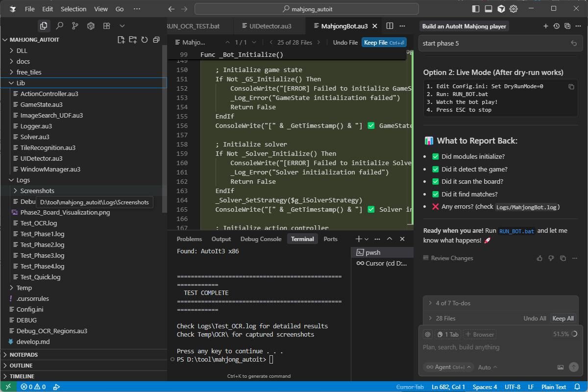Start a new chat with plus icon
Image resolution: width=588 pixels, height=392 pixels.
[x=546, y=26]
